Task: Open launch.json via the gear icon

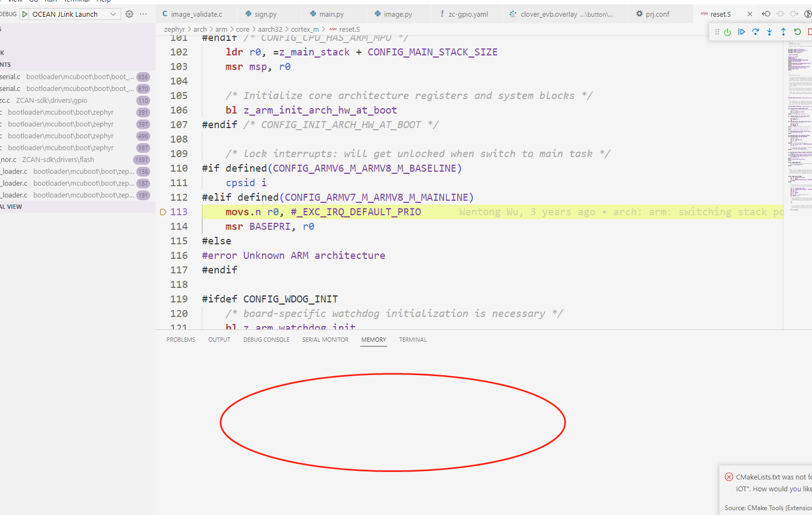Action: (129, 14)
